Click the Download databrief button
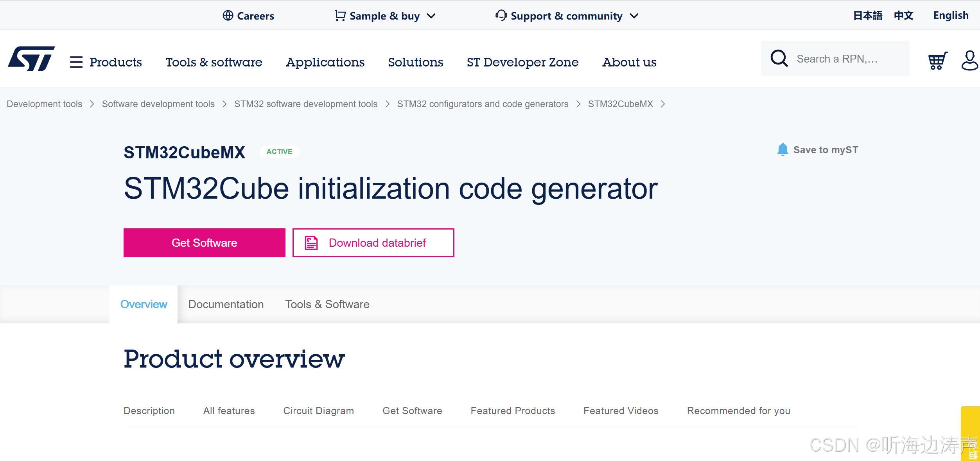Viewport: 980px width, 461px height. pyautogui.click(x=373, y=243)
